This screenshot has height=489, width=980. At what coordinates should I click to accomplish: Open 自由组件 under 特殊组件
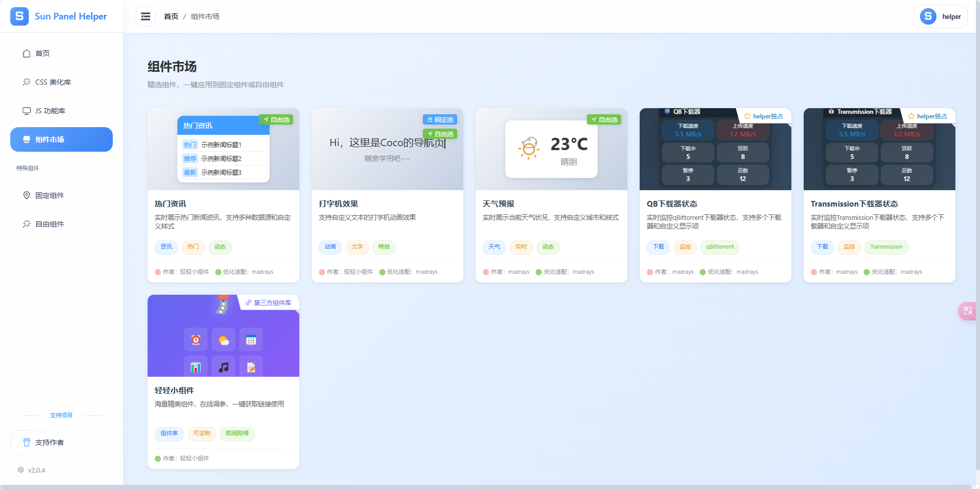click(x=26, y=224)
